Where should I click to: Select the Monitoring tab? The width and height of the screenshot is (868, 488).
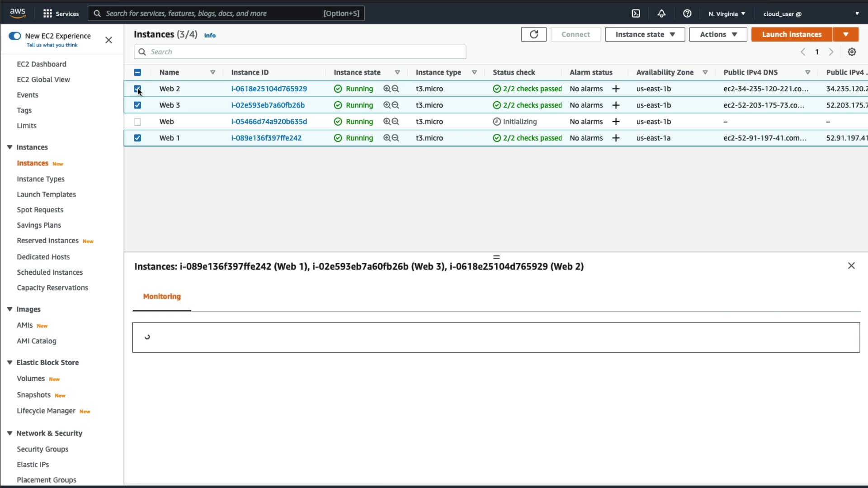coord(162,296)
